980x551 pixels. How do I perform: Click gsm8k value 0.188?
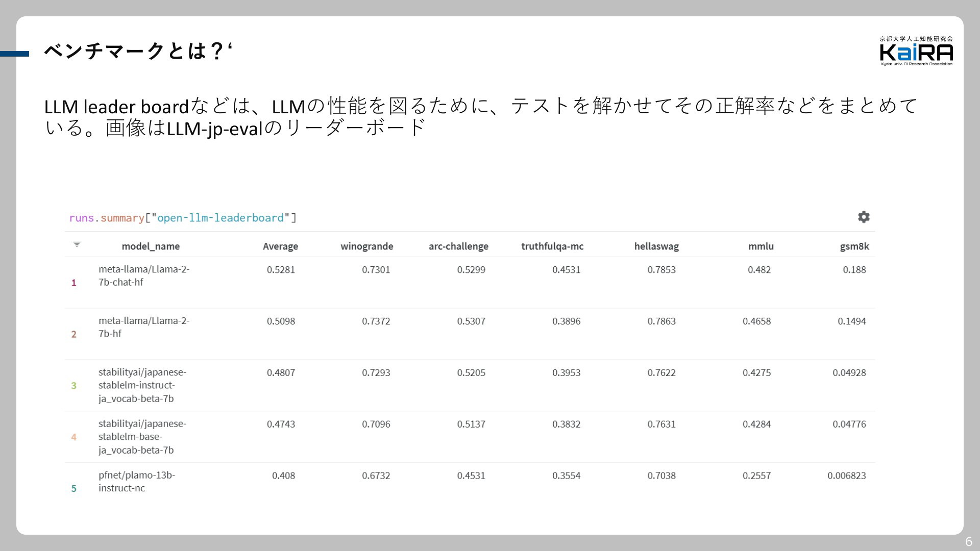tap(854, 270)
